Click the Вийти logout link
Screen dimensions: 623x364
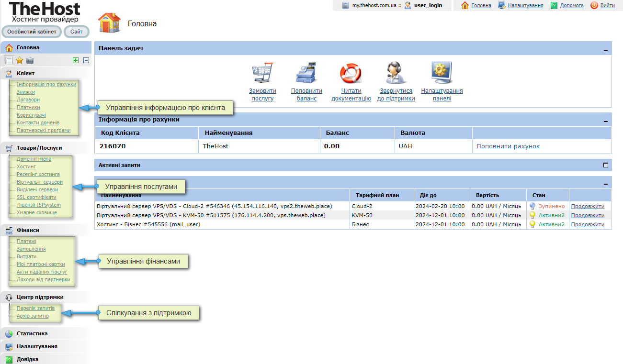pyautogui.click(x=608, y=5)
